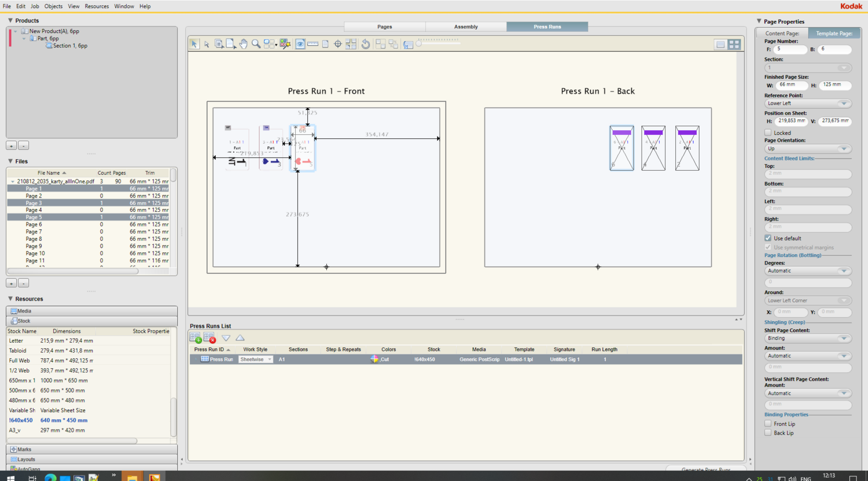Toggle the eye preview icon
The width and height of the screenshot is (868, 481).
click(x=300, y=44)
